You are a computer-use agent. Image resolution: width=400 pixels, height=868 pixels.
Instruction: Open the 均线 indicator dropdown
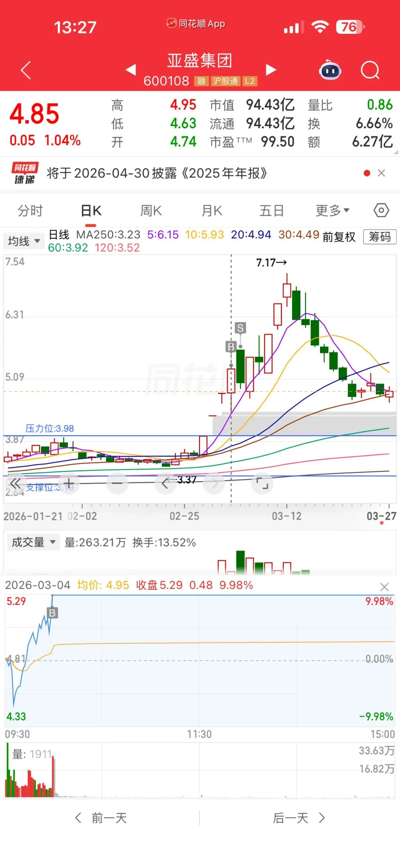click(24, 241)
